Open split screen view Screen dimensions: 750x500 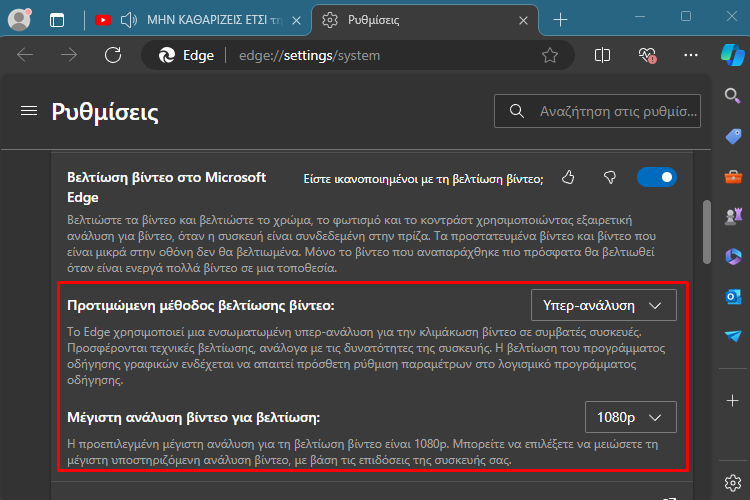pyautogui.click(x=602, y=55)
